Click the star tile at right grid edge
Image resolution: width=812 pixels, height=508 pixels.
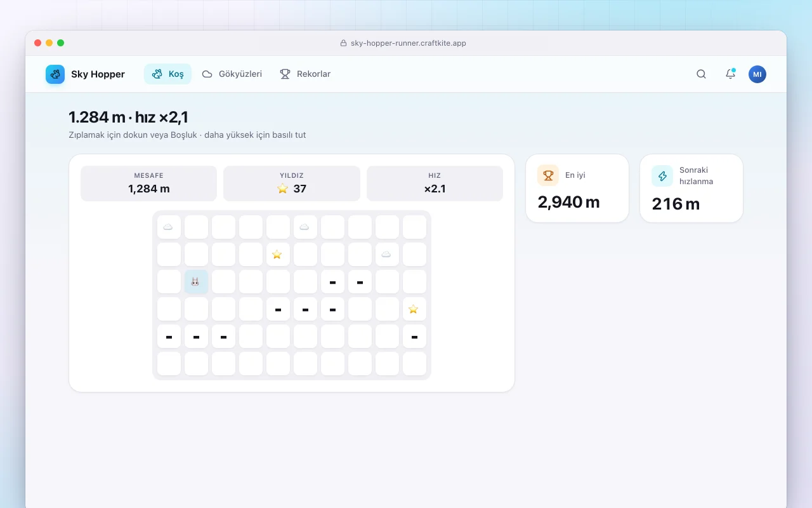pyautogui.click(x=414, y=309)
